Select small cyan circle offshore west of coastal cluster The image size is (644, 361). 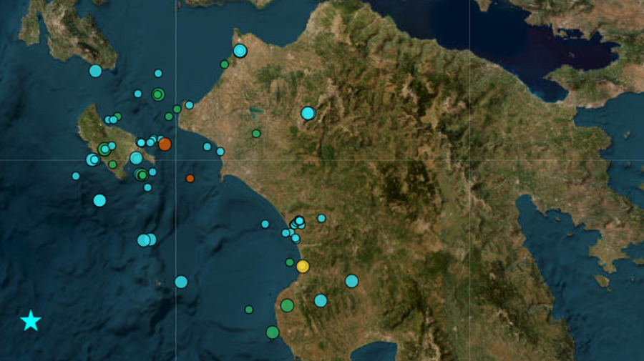265,224
